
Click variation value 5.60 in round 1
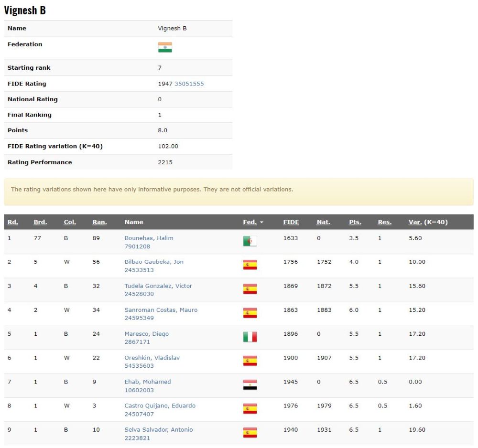click(415, 238)
